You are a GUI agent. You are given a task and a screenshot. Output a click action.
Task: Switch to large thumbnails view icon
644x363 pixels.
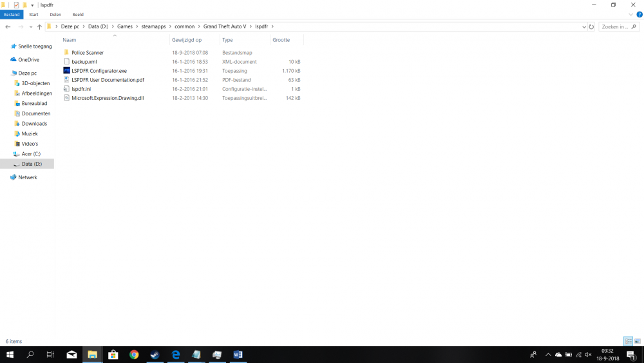tap(638, 341)
